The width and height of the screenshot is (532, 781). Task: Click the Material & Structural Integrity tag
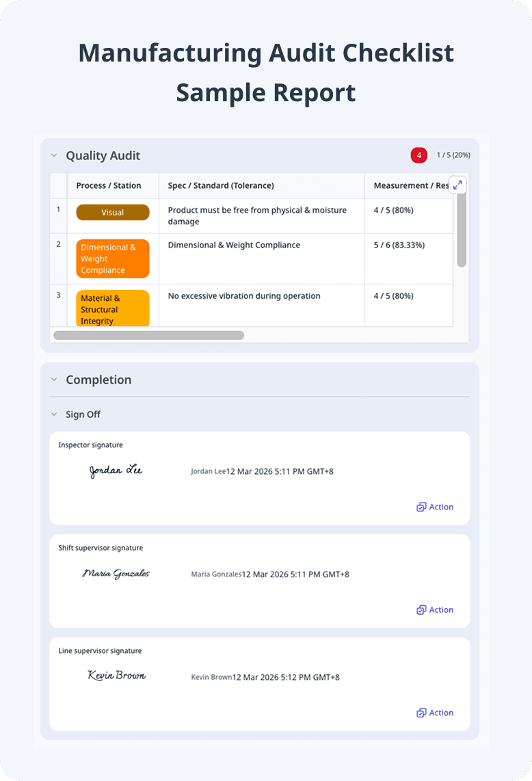[x=113, y=309]
